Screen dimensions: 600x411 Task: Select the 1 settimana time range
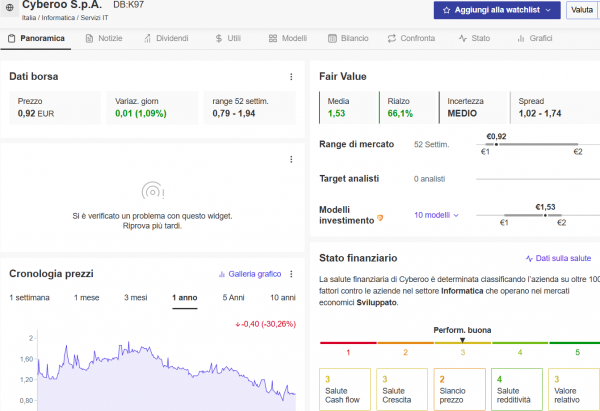tap(29, 298)
